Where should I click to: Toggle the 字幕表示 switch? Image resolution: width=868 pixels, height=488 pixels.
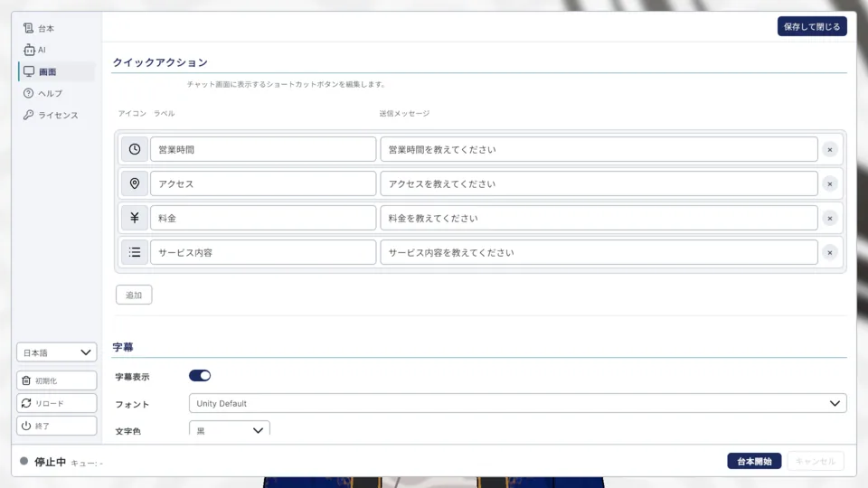coord(200,376)
